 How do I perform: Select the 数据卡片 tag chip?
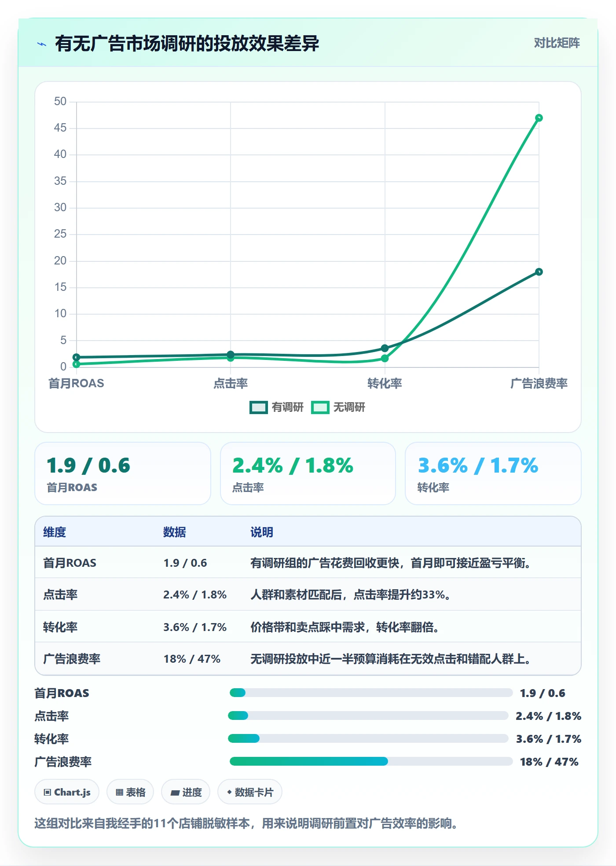(250, 792)
